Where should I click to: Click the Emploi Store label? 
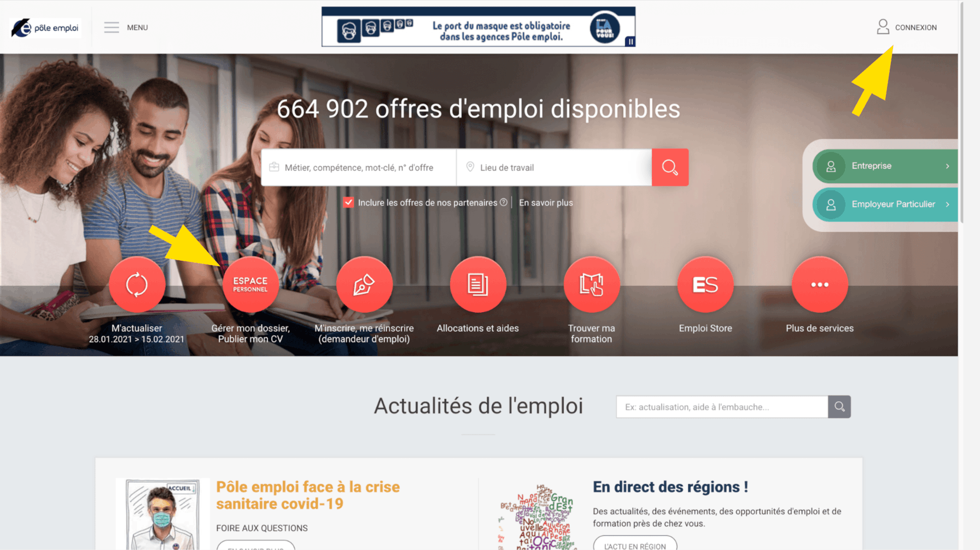(x=705, y=328)
